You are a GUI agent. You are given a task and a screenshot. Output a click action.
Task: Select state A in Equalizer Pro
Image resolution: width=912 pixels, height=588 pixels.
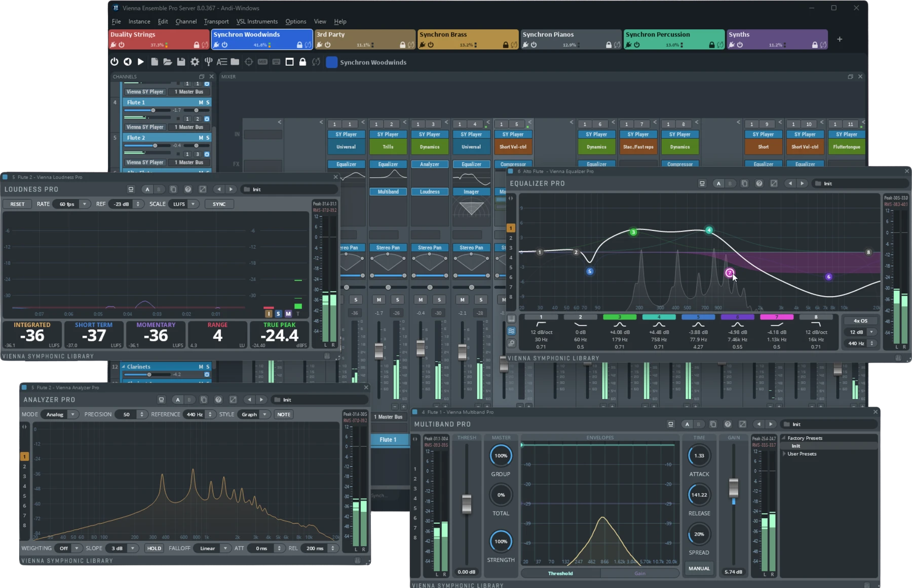718,183
